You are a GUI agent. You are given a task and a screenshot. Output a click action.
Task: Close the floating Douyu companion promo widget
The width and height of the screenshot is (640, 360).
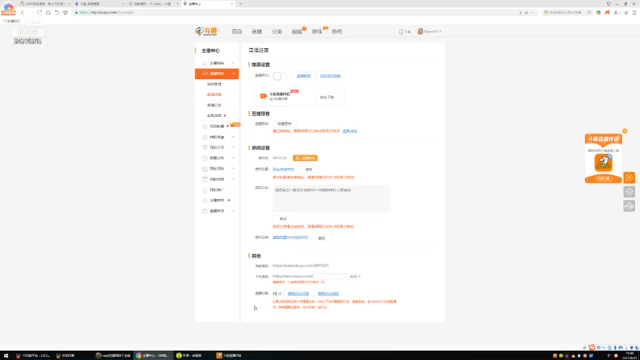point(624,131)
